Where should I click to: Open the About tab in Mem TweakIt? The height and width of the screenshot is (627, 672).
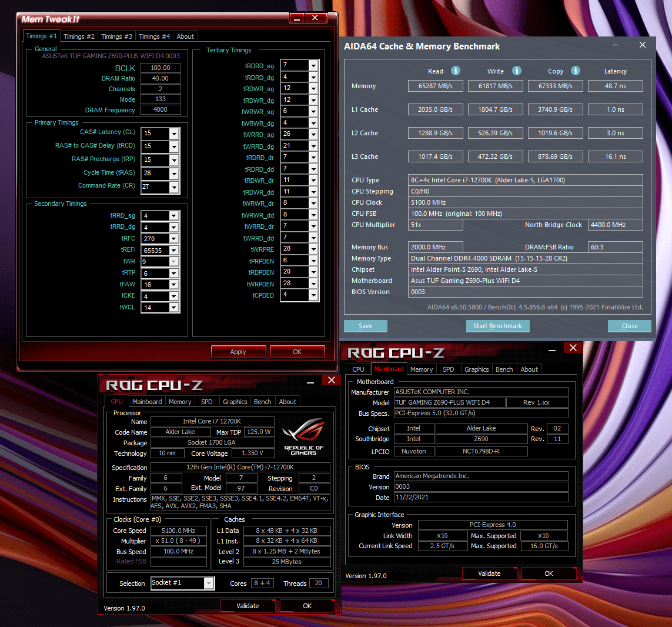point(185,36)
